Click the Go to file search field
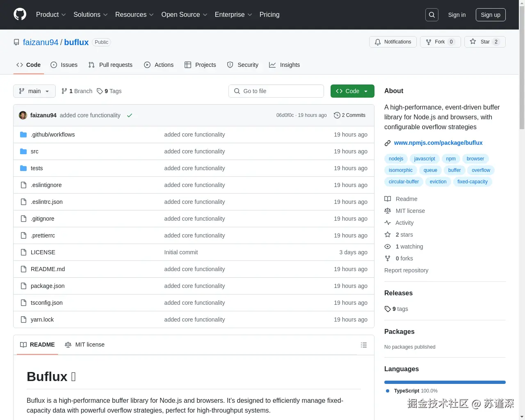Image resolution: width=525 pixels, height=420 pixels. tap(276, 91)
